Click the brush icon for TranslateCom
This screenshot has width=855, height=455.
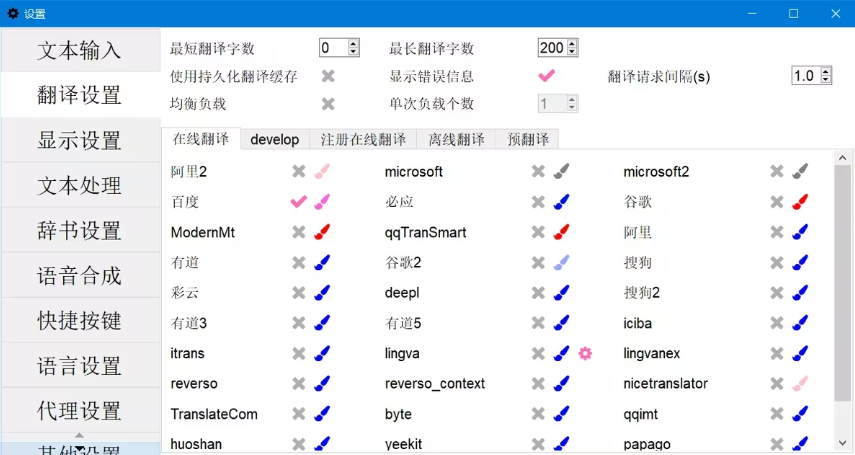(x=322, y=414)
